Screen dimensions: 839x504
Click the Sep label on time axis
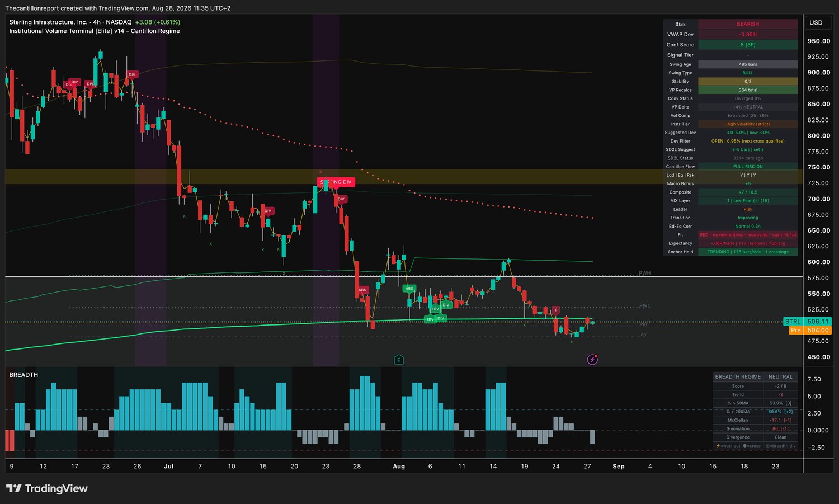click(x=619, y=466)
